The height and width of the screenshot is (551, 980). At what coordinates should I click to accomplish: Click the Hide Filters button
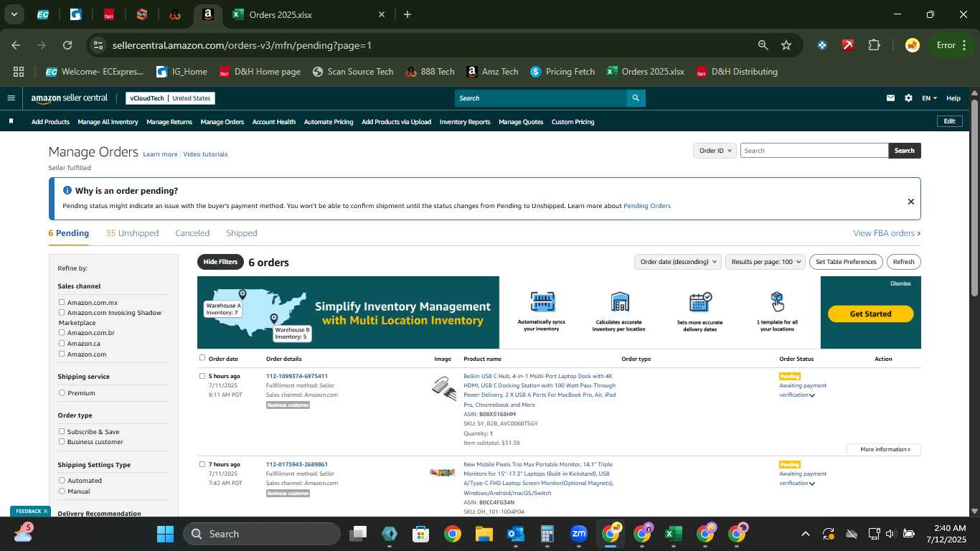tap(220, 262)
